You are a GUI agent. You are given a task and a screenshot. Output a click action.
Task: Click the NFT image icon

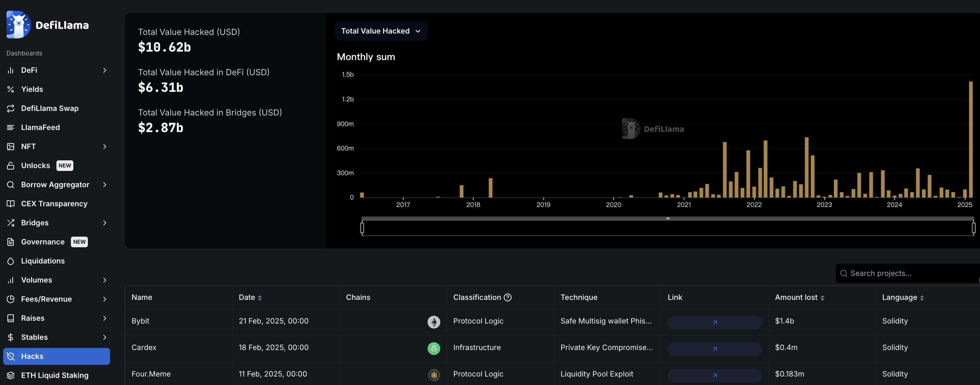[11, 146]
